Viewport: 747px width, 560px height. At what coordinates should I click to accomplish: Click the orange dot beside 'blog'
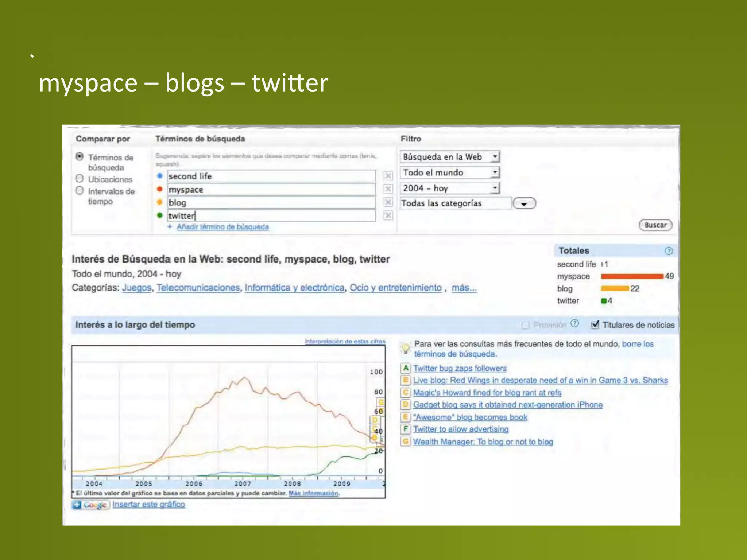159,202
